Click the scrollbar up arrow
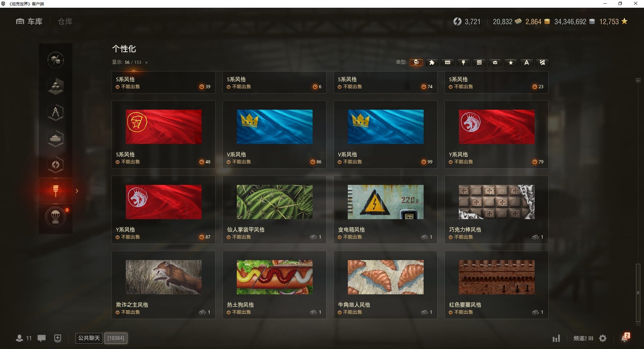This screenshot has width=644, height=349. click(x=638, y=80)
